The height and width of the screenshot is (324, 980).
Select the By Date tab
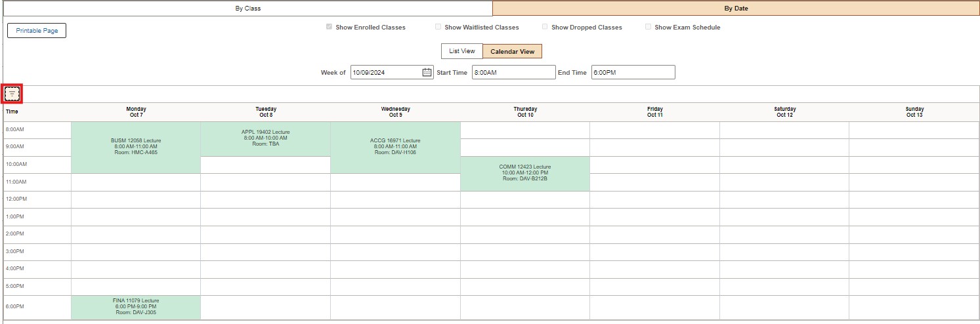tap(735, 9)
